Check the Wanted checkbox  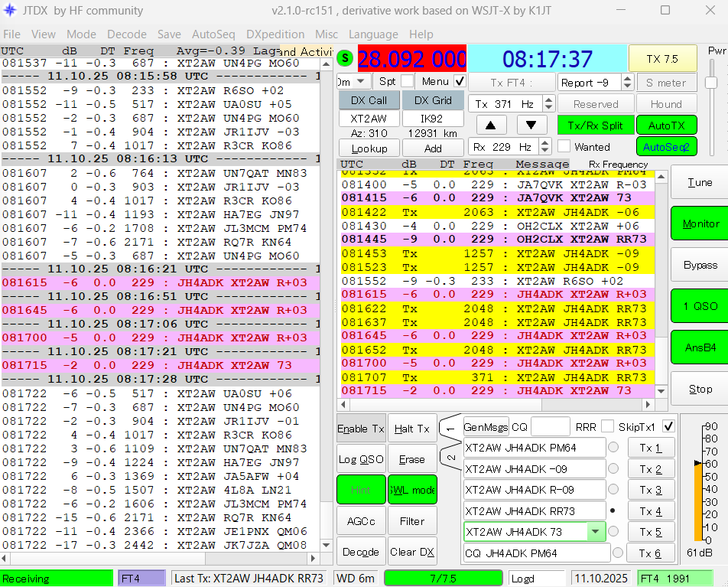click(564, 146)
